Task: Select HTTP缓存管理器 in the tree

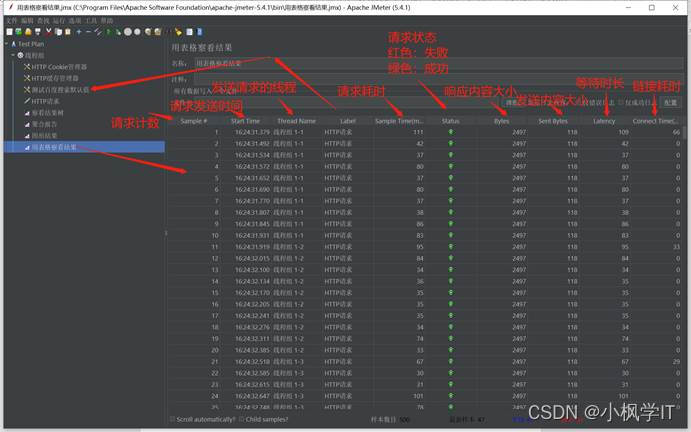Action: (55, 78)
